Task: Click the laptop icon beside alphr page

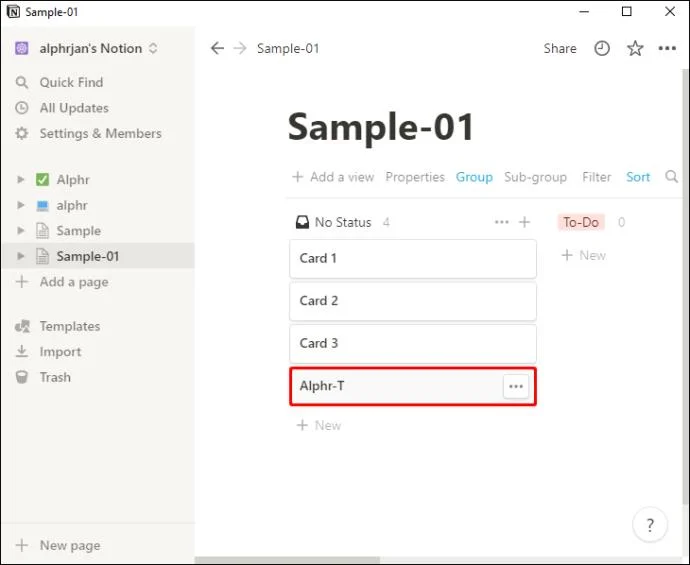Action: pyautogui.click(x=42, y=205)
